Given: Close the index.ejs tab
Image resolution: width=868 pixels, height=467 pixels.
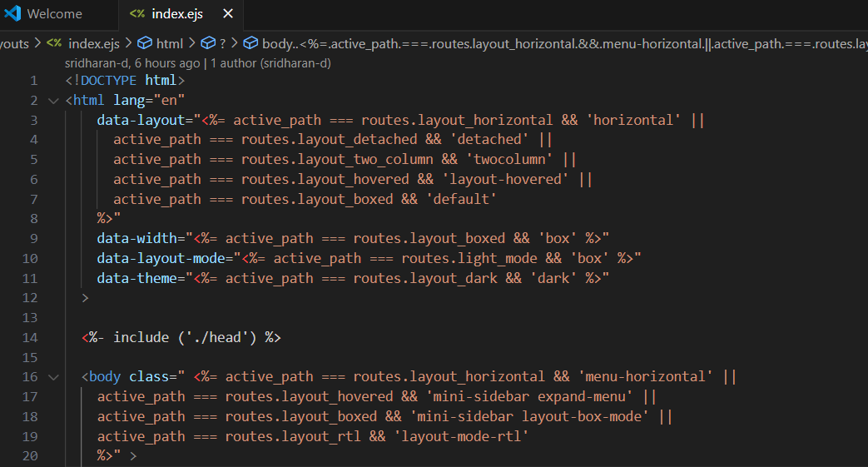Looking at the screenshot, I should pos(228,14).
